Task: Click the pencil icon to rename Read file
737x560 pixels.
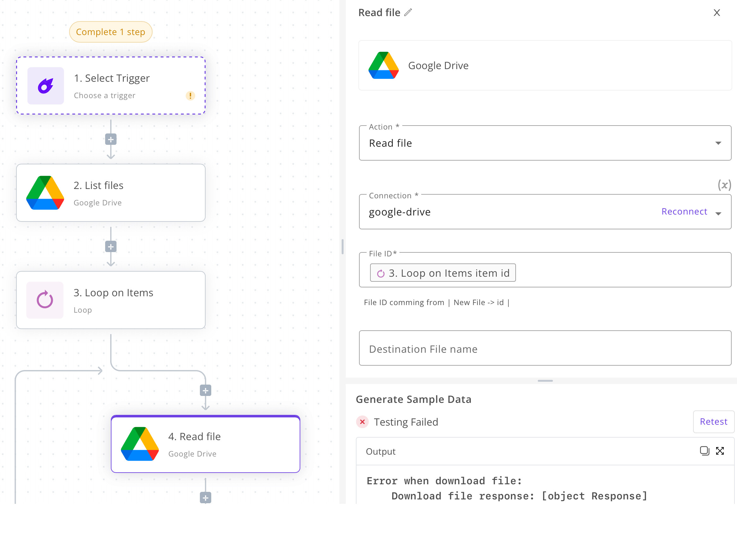Action: pyautogui.click(x=408, y=13)
